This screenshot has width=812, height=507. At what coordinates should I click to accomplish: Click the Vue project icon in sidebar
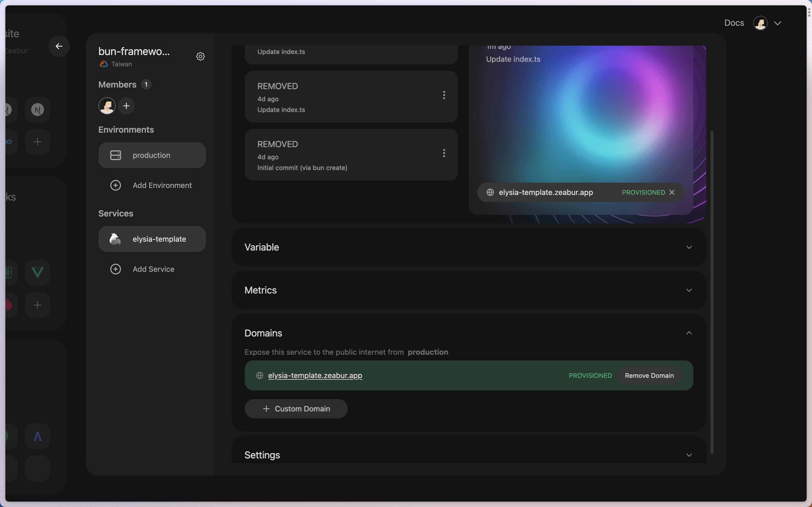[x=38, y=273]
